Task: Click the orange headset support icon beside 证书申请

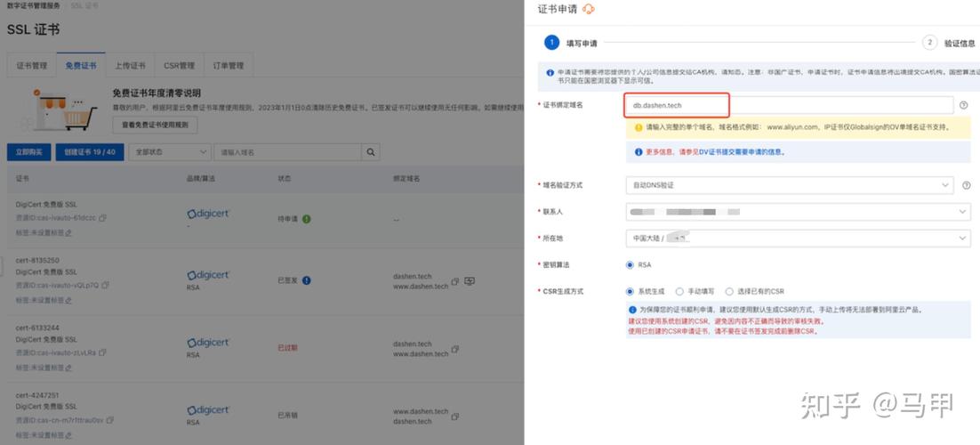Action: (588, 9)
